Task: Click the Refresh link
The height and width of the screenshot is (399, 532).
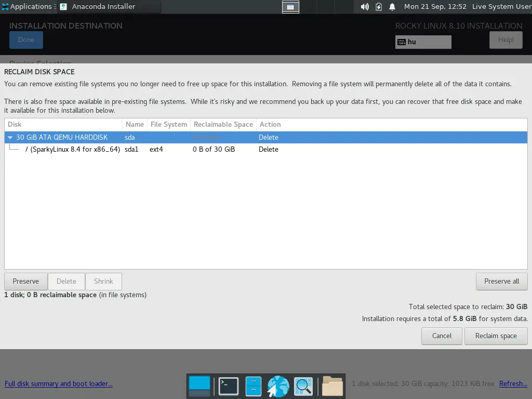Action: click(x=513, y=384)
